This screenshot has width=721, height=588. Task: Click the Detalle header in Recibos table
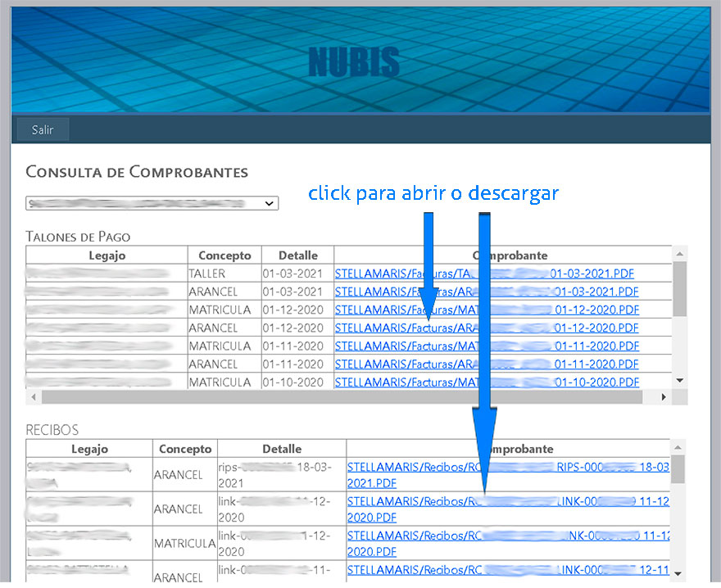point(282,449)
